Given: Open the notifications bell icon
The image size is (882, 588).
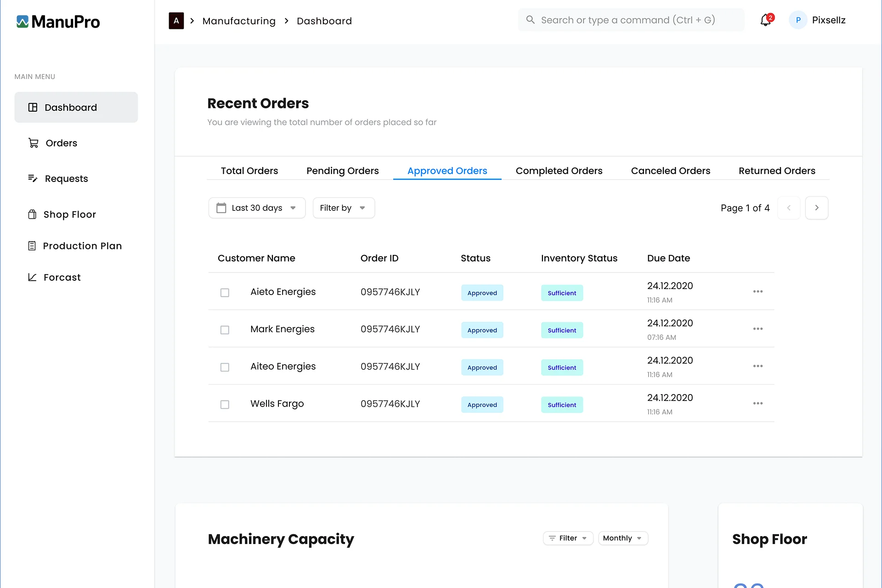Looking at the screenshot, I should point(765,20).
